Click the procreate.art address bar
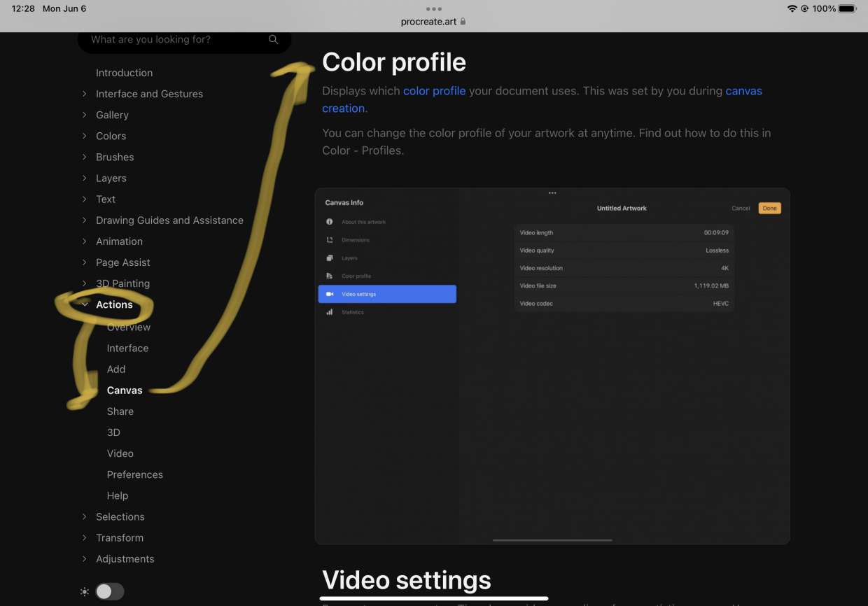 coord(434,22)
